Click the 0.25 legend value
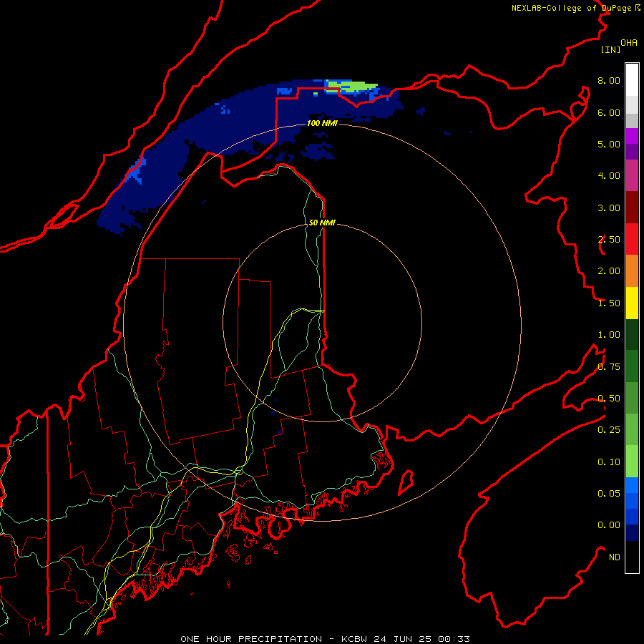 (x=609, y=430)
